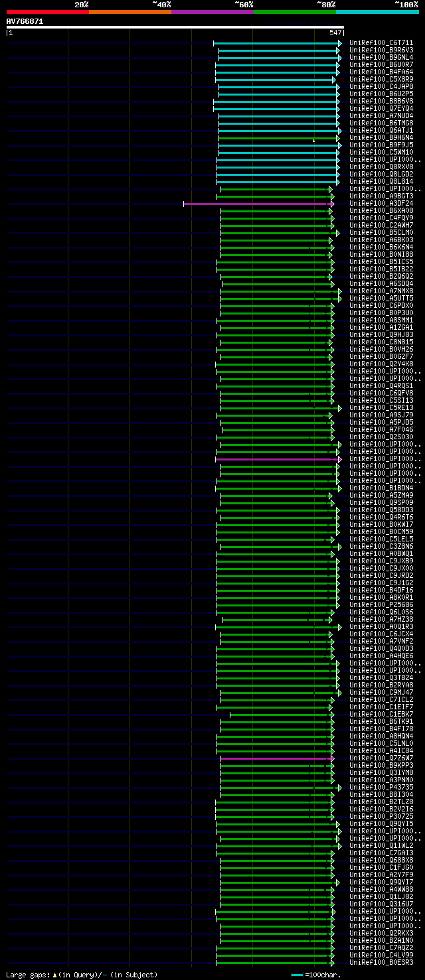The height and width of the screenshot is (980, 425).
Task: Click the purple alignment bar of UniRef100_Q7Z6W7
Action: click(277, 758)
